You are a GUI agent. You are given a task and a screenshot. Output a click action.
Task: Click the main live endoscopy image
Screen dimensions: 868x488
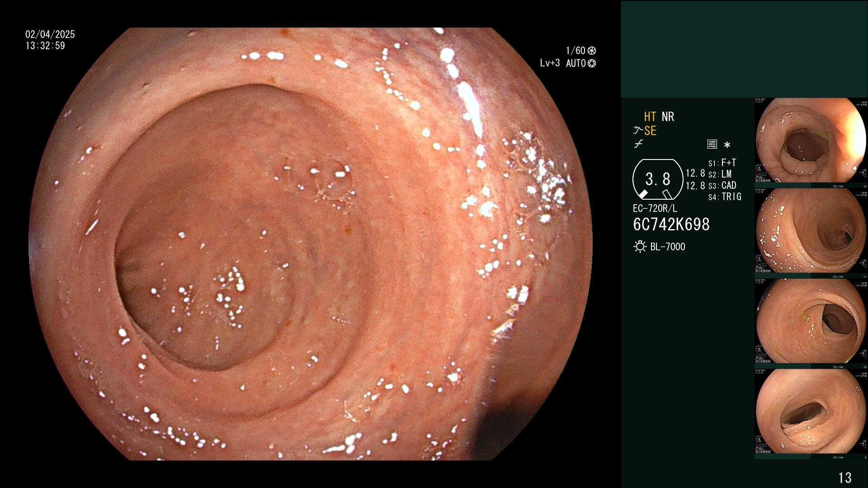tap(311, 244)
